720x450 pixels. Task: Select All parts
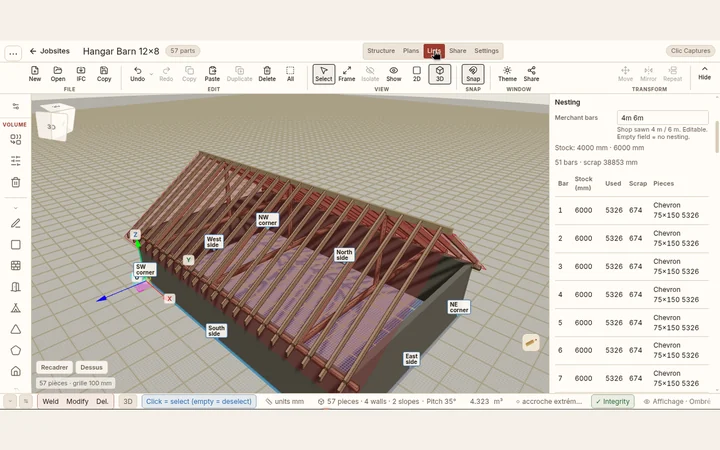(x=290, y=74)
